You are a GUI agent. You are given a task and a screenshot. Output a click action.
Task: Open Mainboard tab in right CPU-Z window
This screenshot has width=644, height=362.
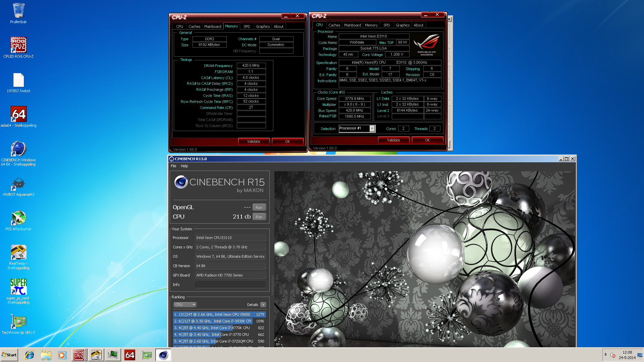(x=353, y=25)
